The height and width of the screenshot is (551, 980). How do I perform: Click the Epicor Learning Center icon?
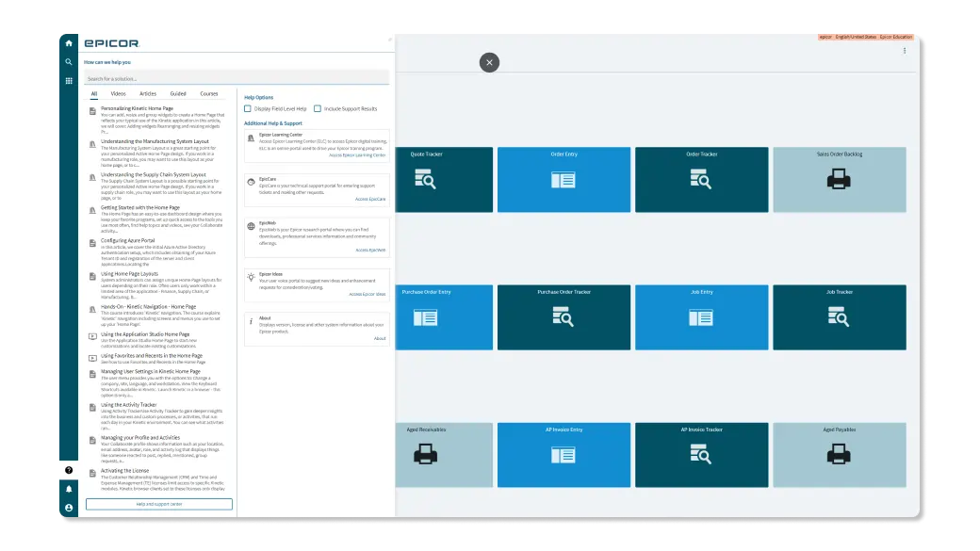coord(252,138)
